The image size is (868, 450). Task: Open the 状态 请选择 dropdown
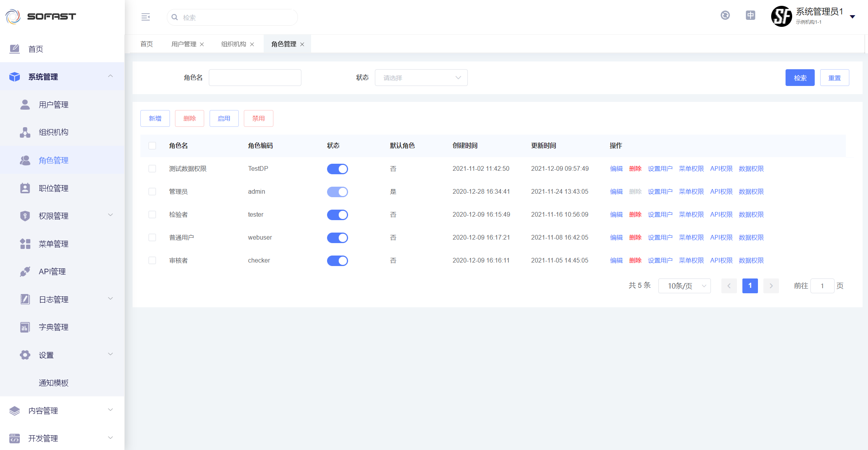click(421, 78)
